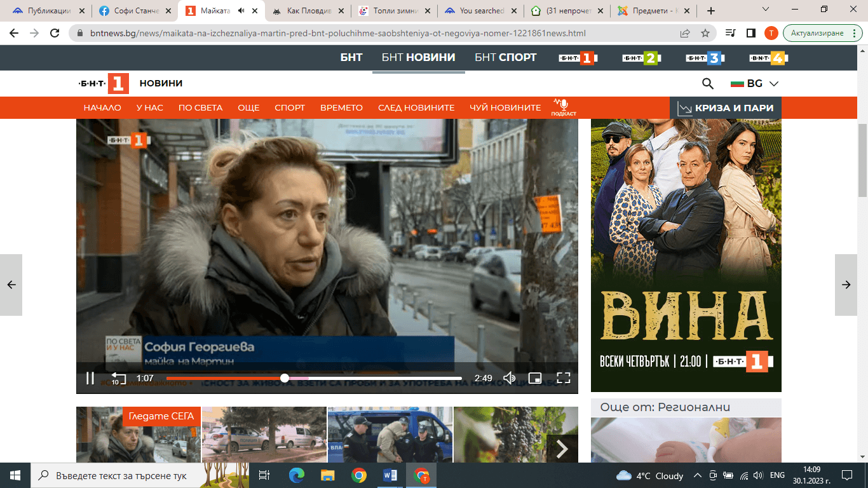The image size is (868, 488).
Task: Close the Майката tab
Action: coord(254,11)
